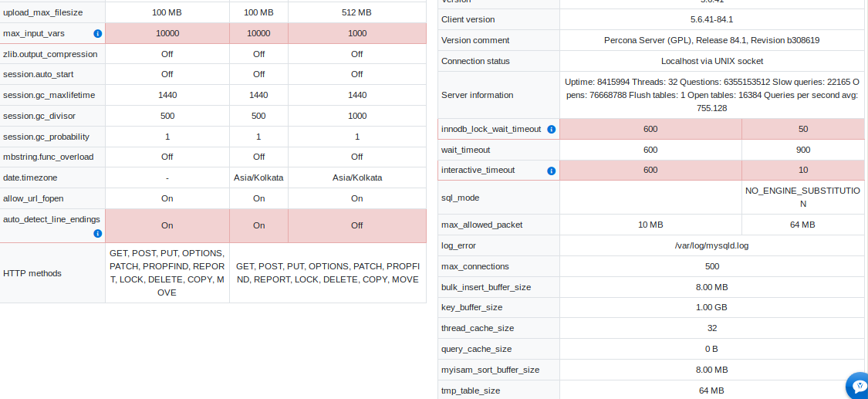Screen dimensions: 868x399
Task: Click the Server information label
Action: pyautogui.click(x=477, y=95)
